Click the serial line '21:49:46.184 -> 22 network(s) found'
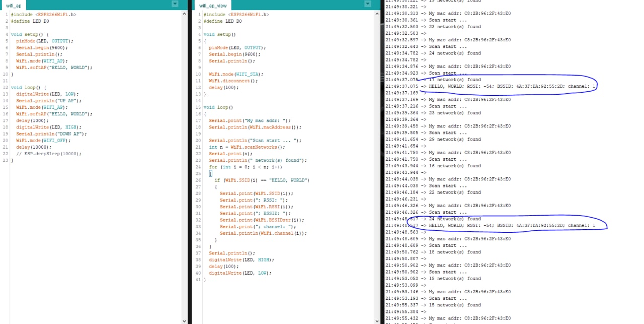 pos(433,192)
